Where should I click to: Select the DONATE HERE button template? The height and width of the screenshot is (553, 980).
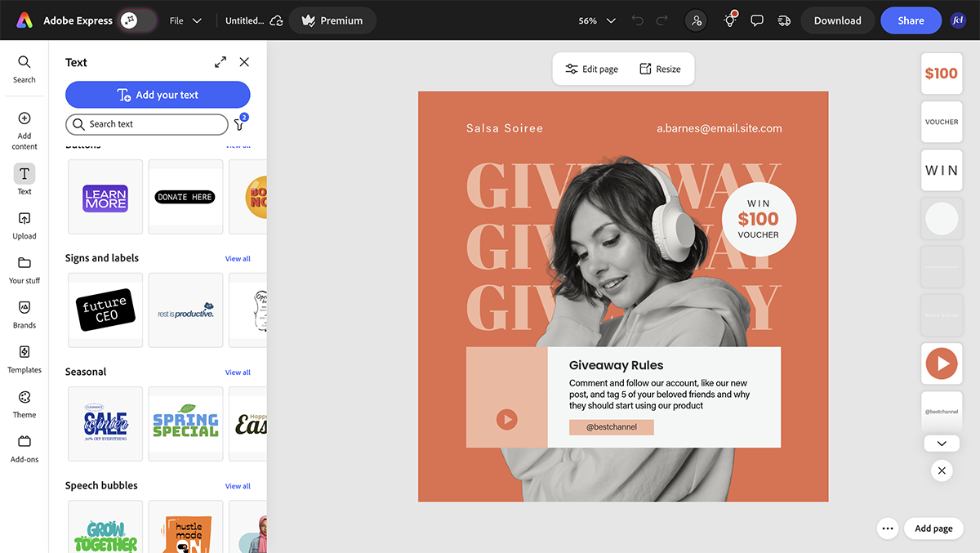click(185, 196)
